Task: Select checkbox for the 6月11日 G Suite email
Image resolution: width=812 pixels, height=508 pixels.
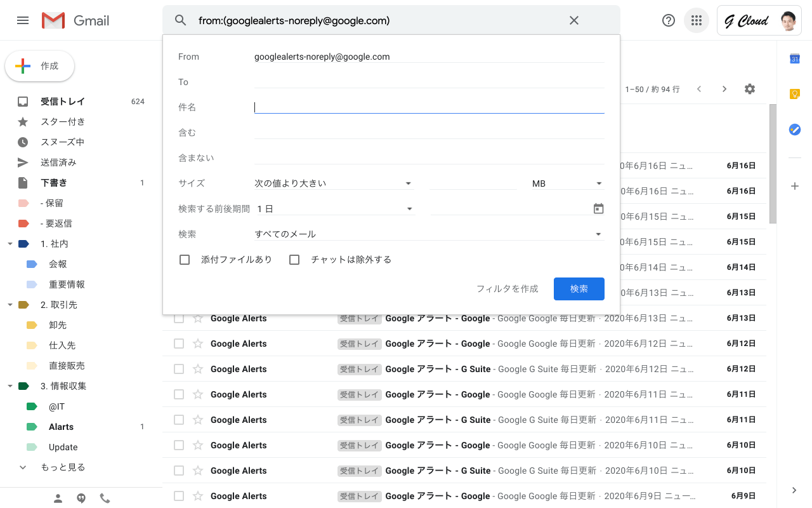Action: (179, 420)
